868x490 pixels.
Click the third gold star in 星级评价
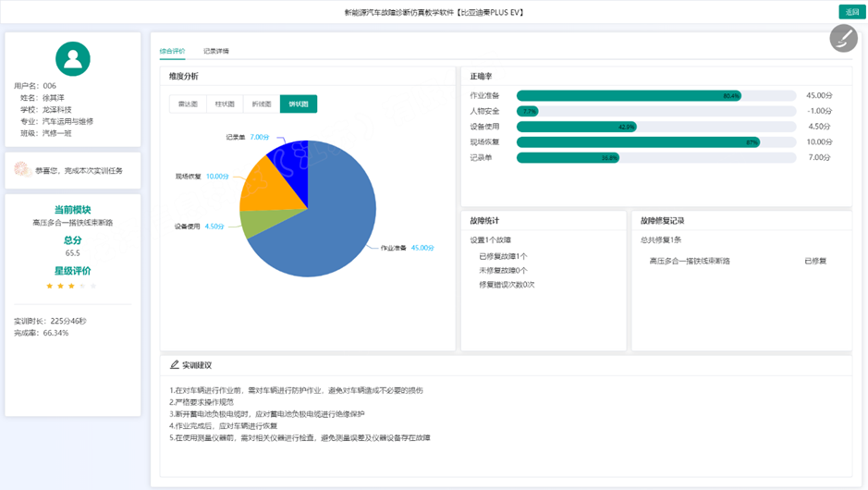71,286
